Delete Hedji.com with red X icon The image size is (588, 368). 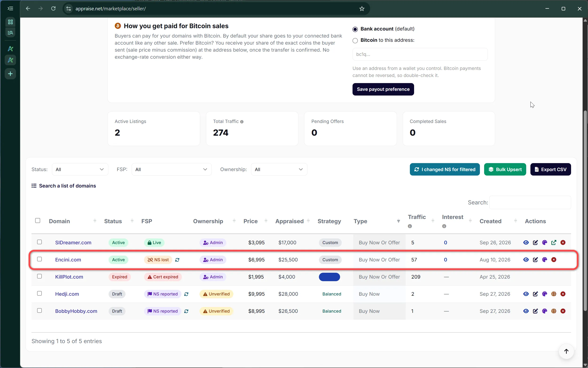pyautogui.click(x=563, y=294)
